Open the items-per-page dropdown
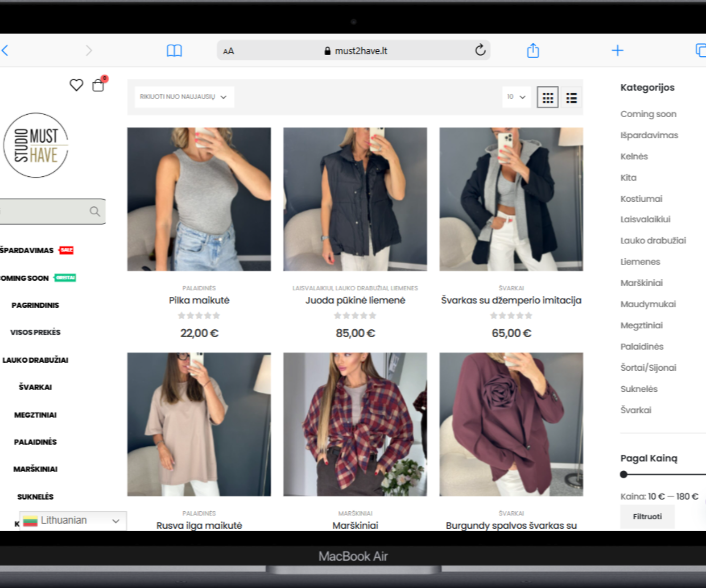Image resolution: width=706 pixels, height=588 pixels. (516, 97)
